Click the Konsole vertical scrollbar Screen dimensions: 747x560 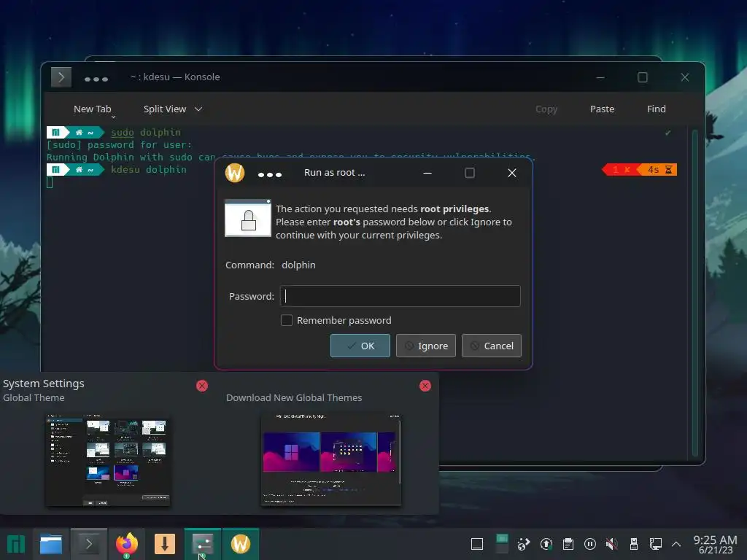[x=694, y=293]
